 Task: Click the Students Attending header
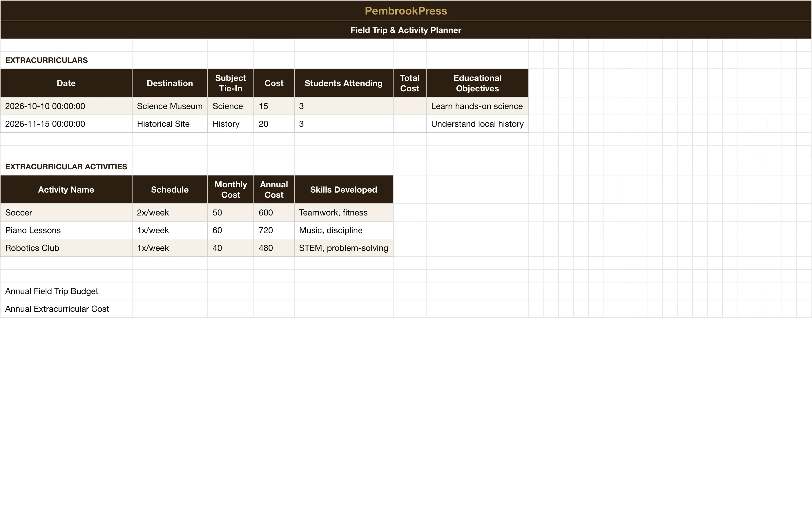tap(344, 83)
